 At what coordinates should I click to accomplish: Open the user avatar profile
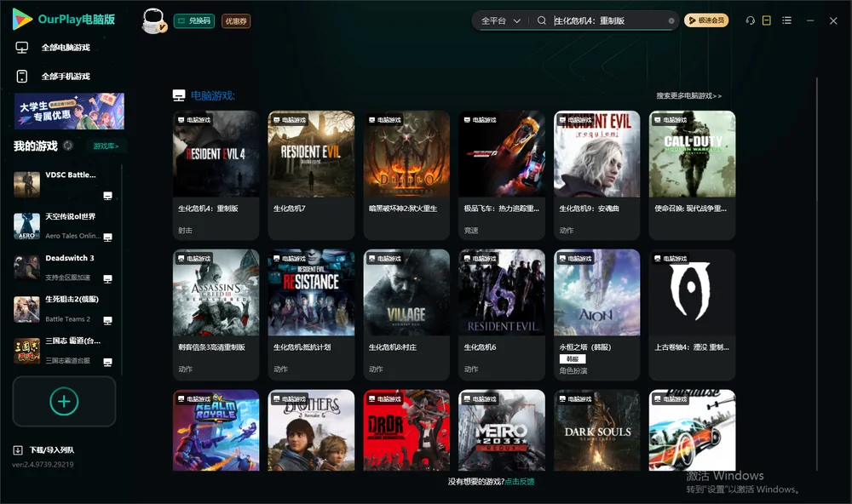click(x=153, y=20)
